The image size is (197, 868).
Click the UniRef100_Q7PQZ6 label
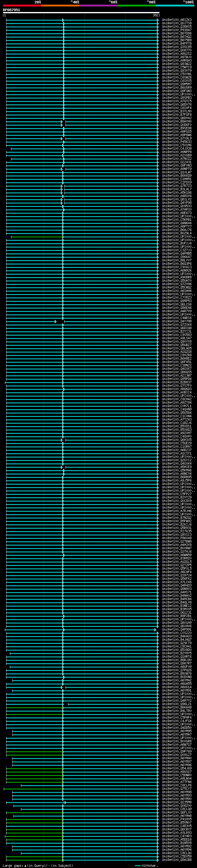[177, 670]
